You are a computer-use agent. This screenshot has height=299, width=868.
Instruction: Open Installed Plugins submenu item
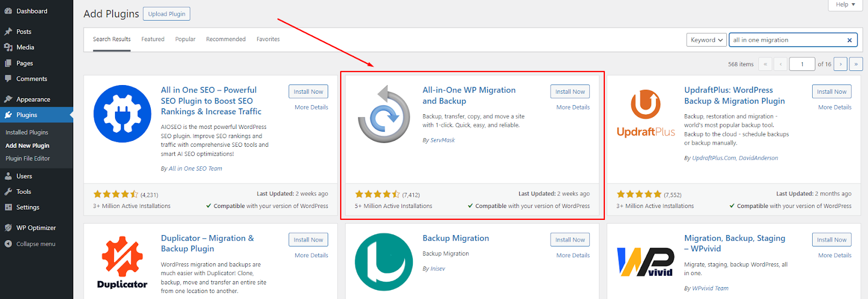click(27, 132)
